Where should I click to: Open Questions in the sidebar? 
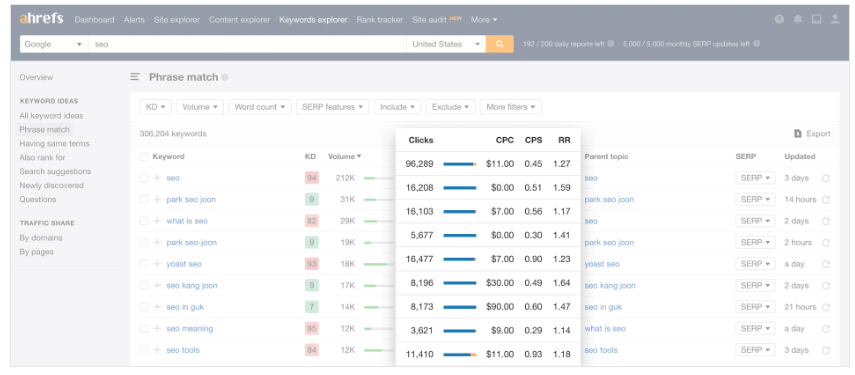click(x=38, y=199)
